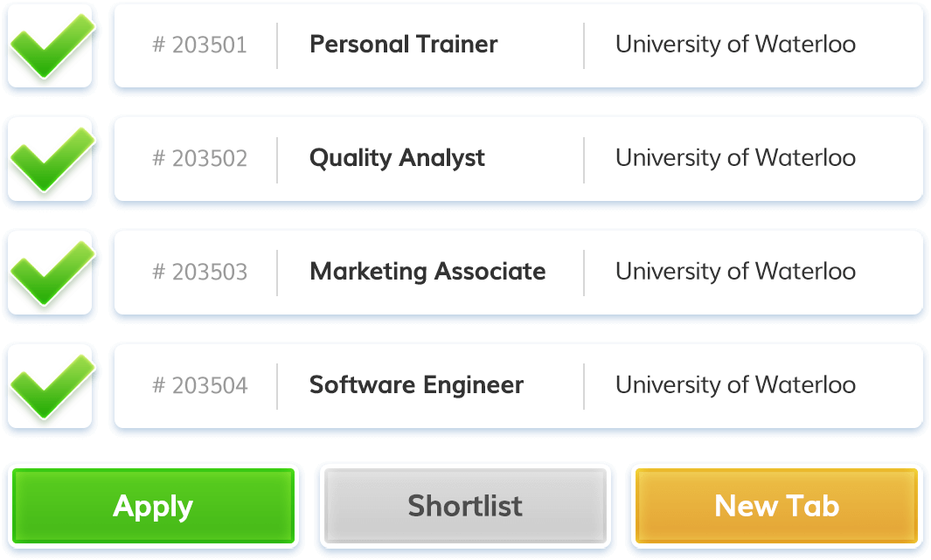
Task: Toggle the Marketing Associate checkmark
Action: 50,273
